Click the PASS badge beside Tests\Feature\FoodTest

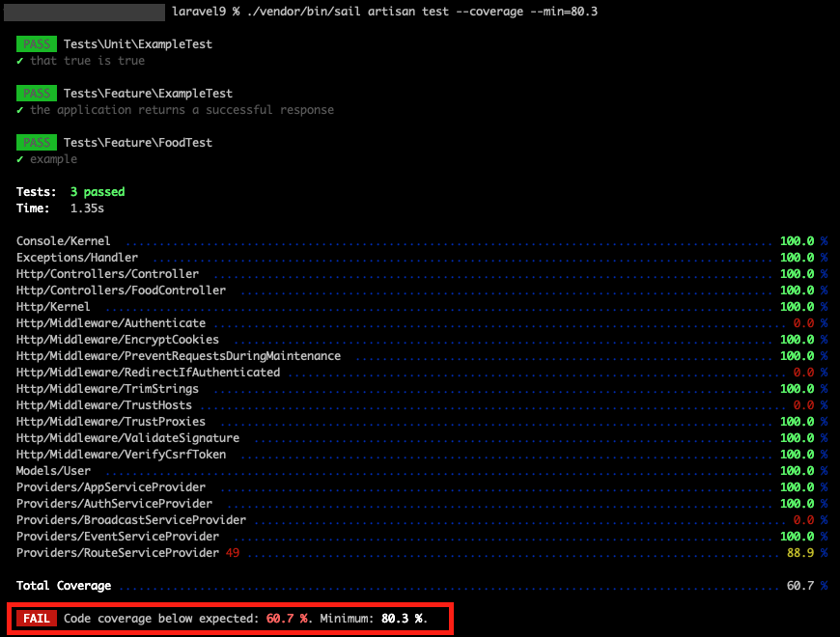(x=37, y=143)
